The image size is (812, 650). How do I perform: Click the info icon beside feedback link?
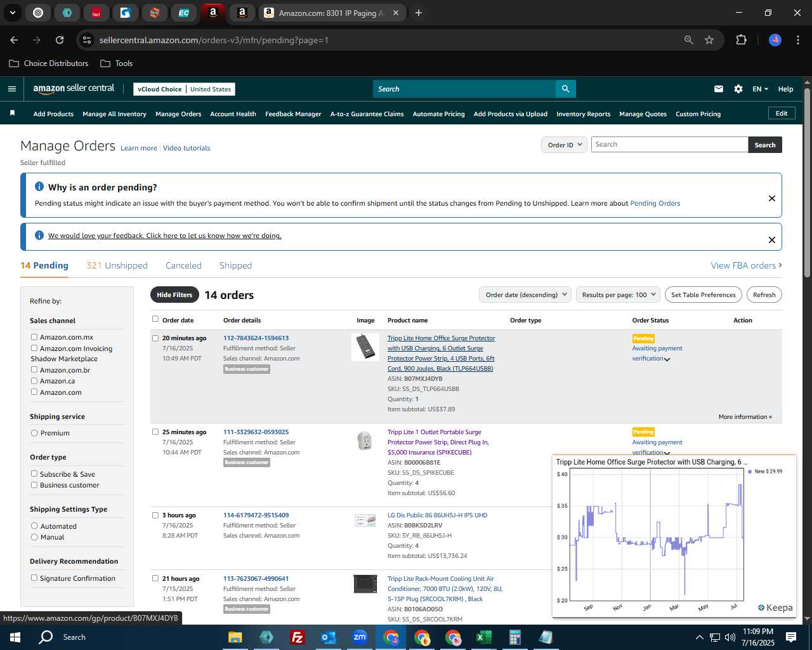(x=39, y=235)
